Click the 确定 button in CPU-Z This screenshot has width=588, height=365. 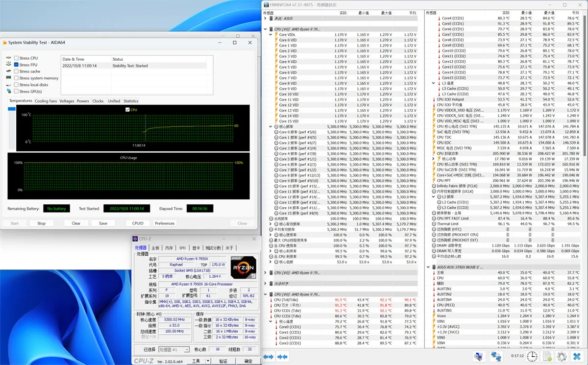[248, 361]
